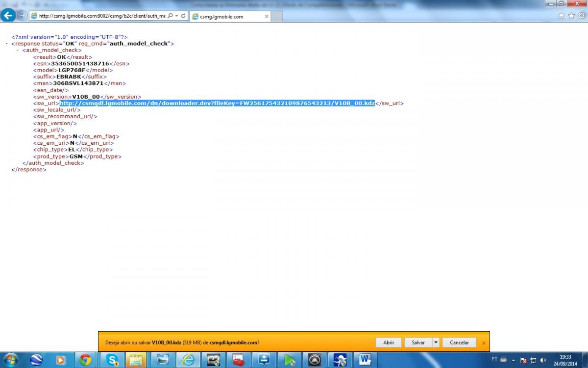The height and width of the screenshot is (368, 588).
Task: Open the dark round-logo taskbar app
Action: coord(315,360)
